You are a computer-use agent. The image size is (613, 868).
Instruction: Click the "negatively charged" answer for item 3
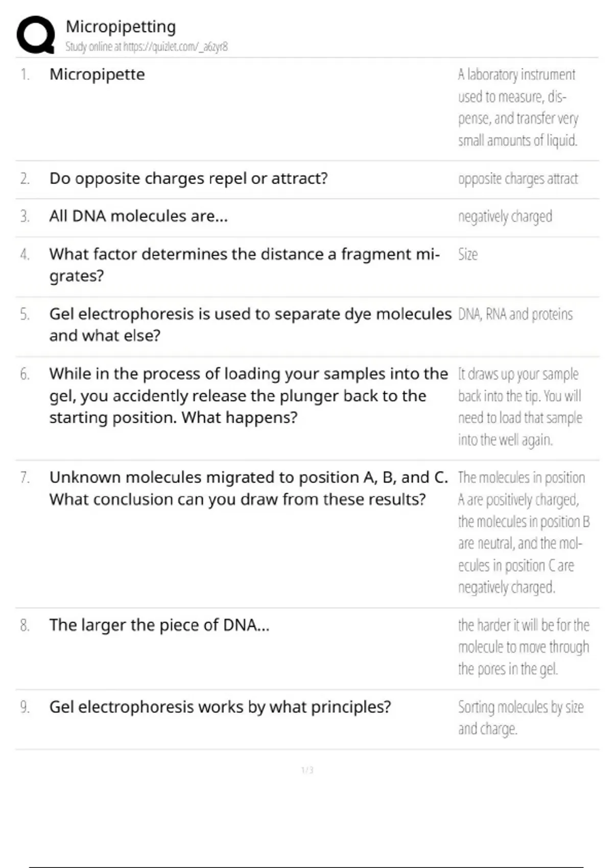click(x=505, y=217)
